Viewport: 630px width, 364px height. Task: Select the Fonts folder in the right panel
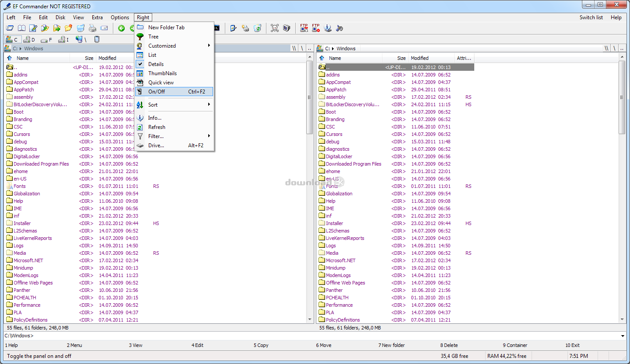(332, 186)
